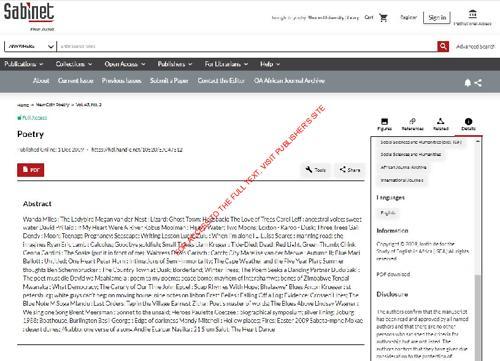
Task: Go to Current Issue
Action: 76,81
